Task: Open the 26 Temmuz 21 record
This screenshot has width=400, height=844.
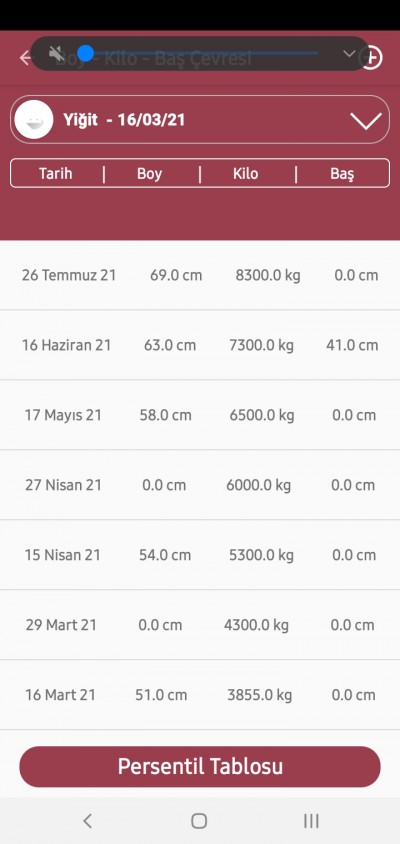Action: 200,275
